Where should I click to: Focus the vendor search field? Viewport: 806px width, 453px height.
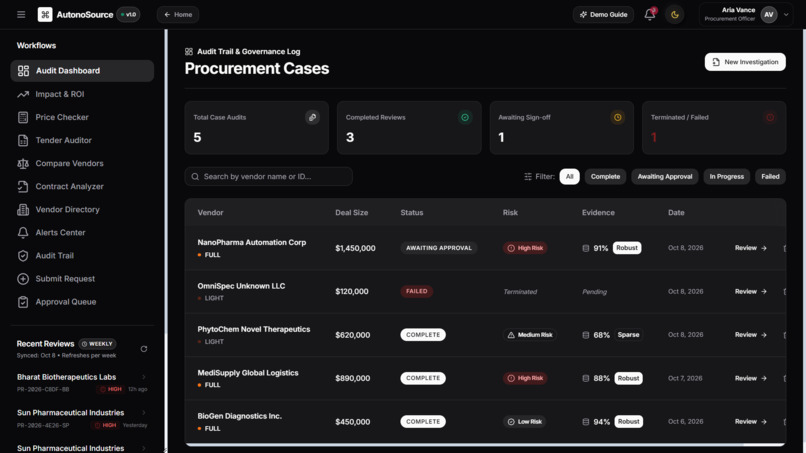coord(268,176)
